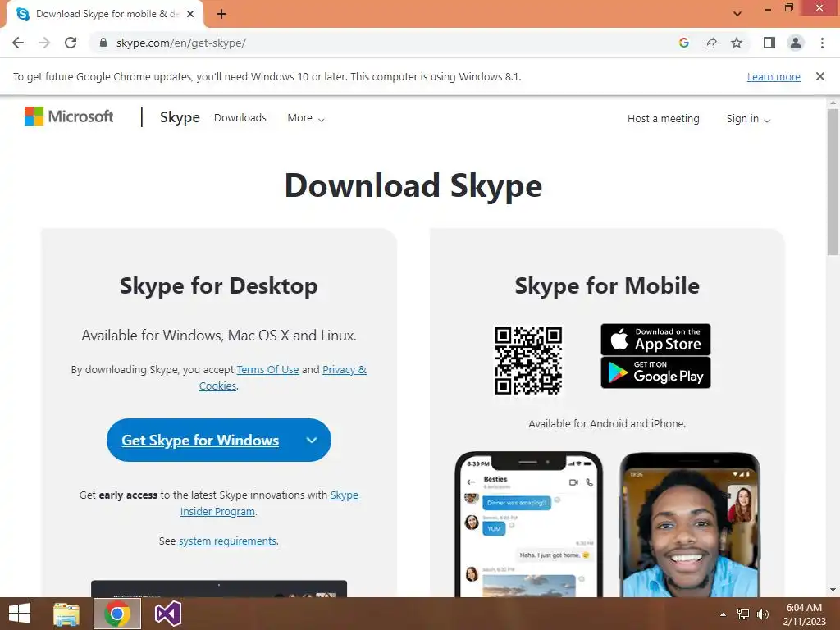Close the Download Skype tab

tap(190, 14)
